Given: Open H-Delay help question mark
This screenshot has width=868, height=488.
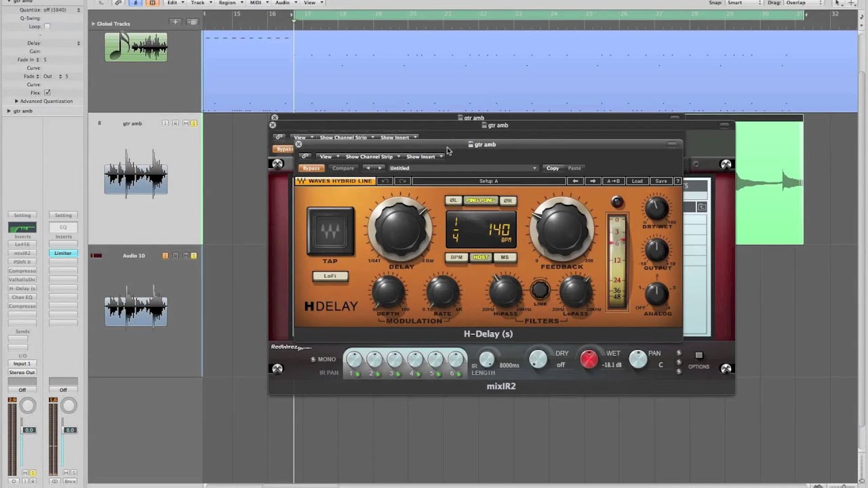Looking at the screenshot, I should 678,181.
